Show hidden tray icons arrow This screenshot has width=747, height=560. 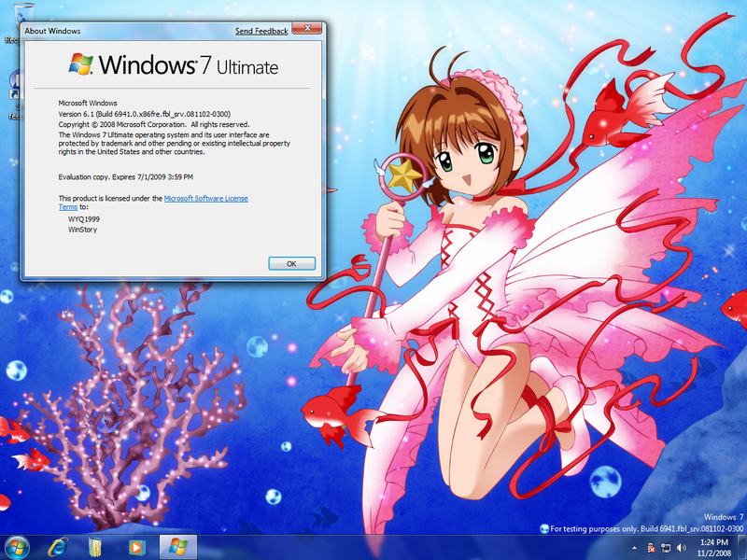(x=634, y=548)
